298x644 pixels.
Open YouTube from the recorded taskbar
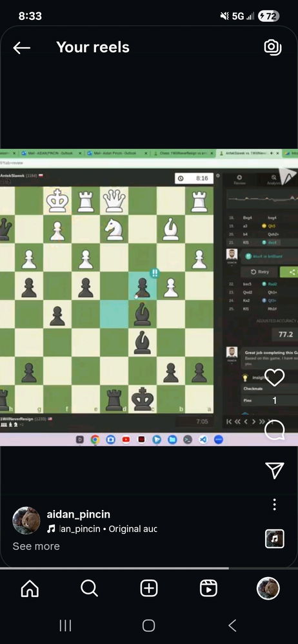click(x=126, y=439)
